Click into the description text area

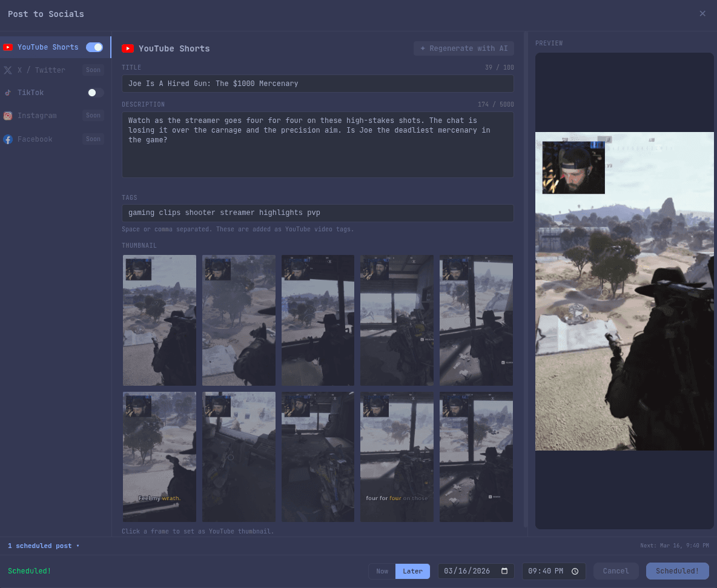pos(318,145)
